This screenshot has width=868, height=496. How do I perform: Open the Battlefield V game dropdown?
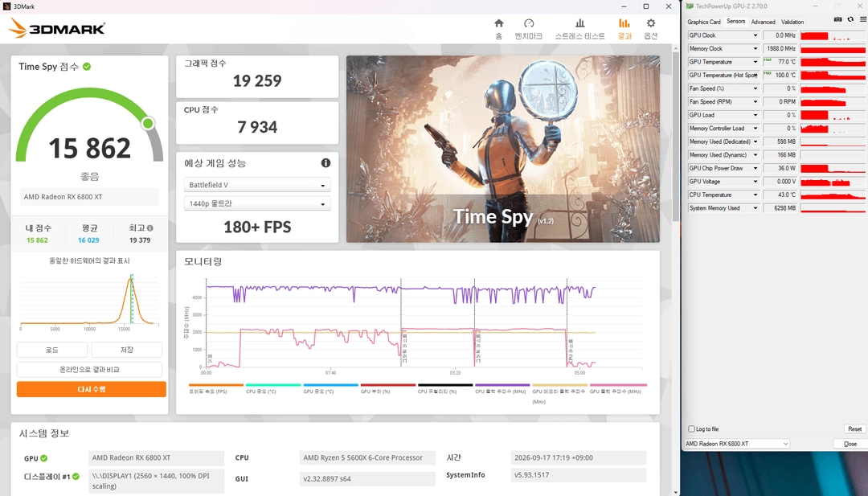pos(257,185)
